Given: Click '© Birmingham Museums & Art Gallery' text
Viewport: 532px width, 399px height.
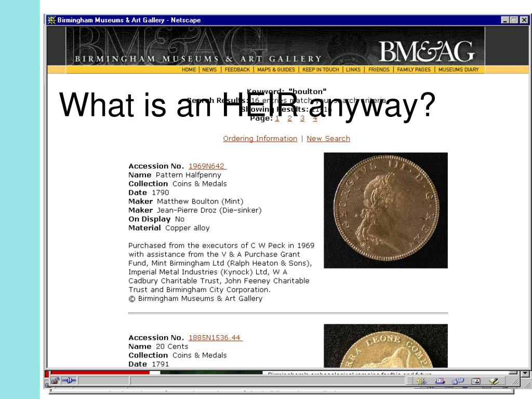Looking at the screenshot, I should [195, 299].
